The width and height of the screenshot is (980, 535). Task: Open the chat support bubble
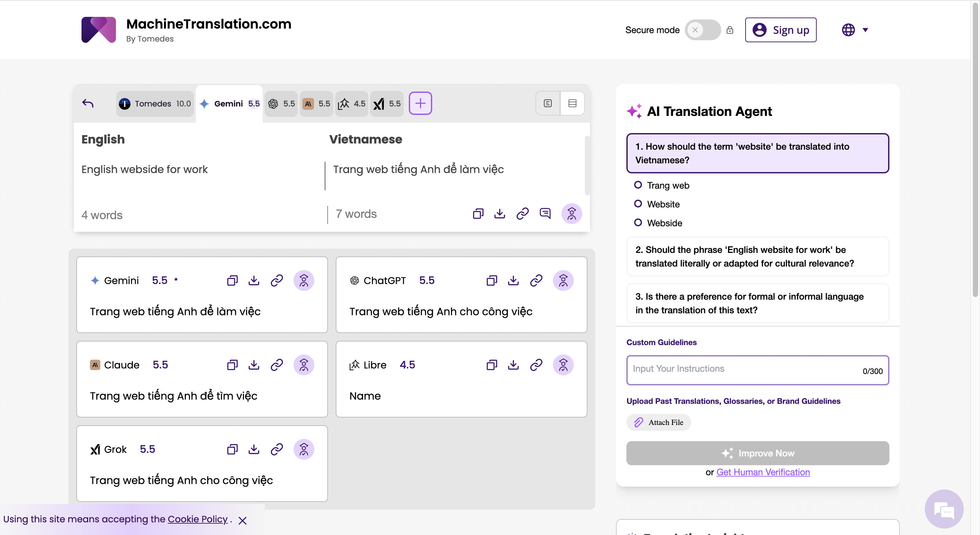pyautogui.click(x=944, y=509)
